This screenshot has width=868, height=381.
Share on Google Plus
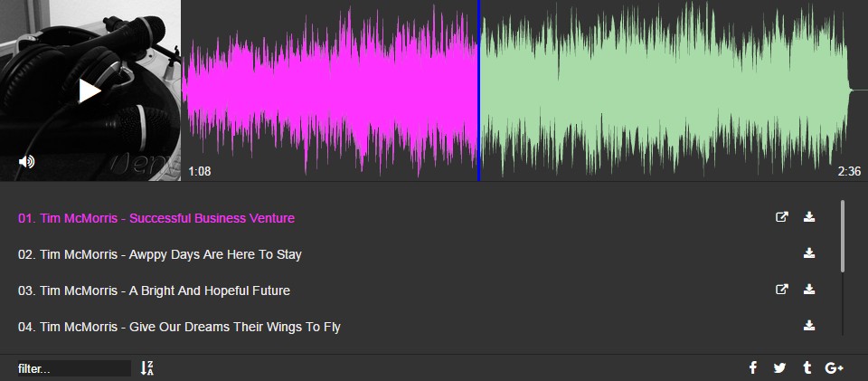[835, 367]
